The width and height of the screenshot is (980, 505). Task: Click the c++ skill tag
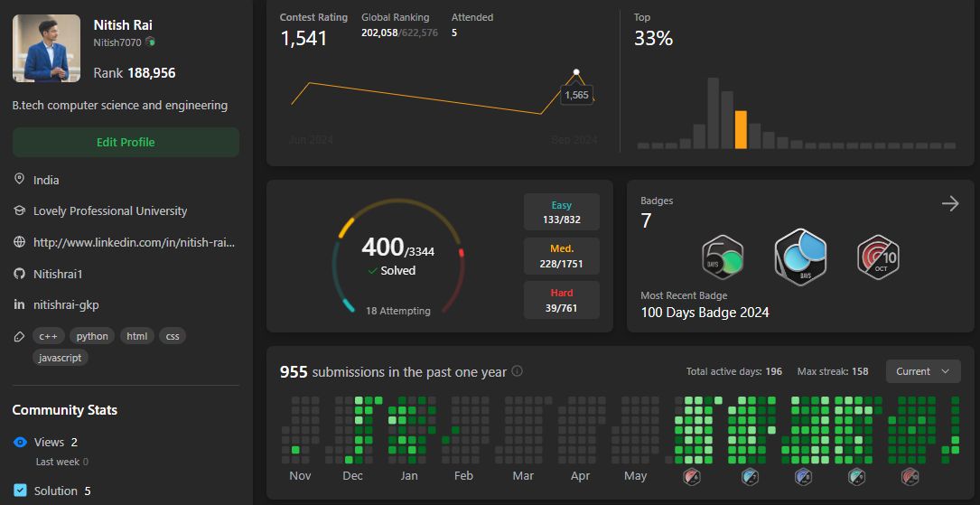[x=48, y=336]
